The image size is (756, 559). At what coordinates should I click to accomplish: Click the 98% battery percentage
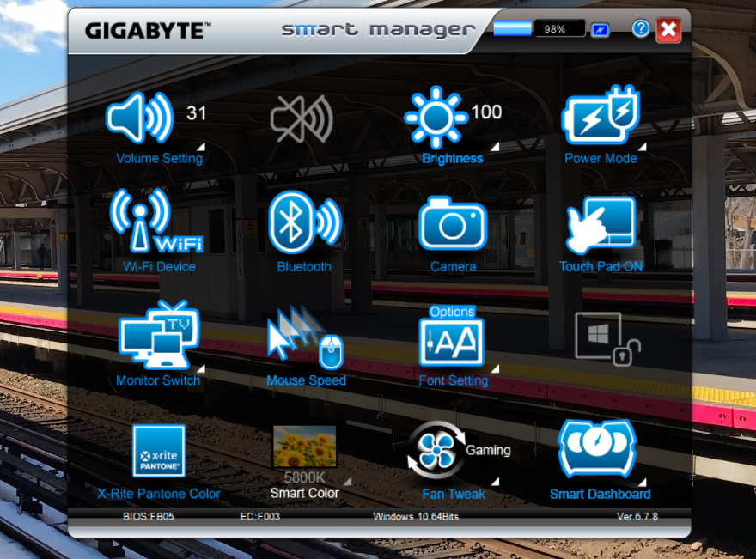[554, 29]
